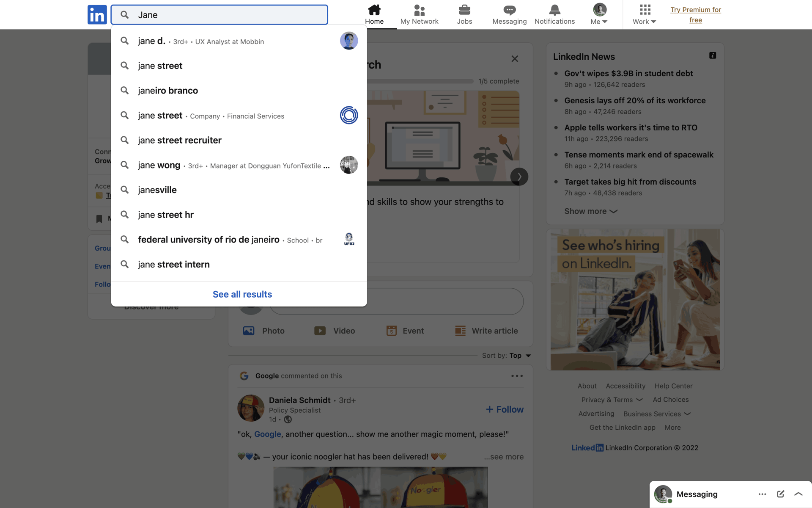Select federal university of rio de janeiro

tap(239, 240)
